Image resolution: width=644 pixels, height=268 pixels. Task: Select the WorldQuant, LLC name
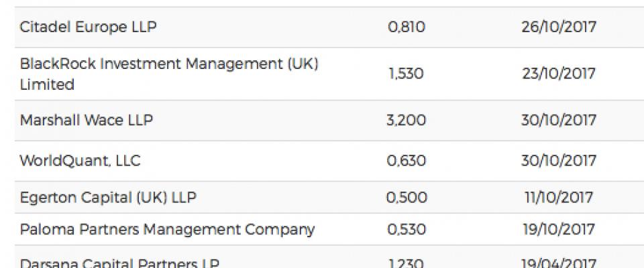pos(80,161)
